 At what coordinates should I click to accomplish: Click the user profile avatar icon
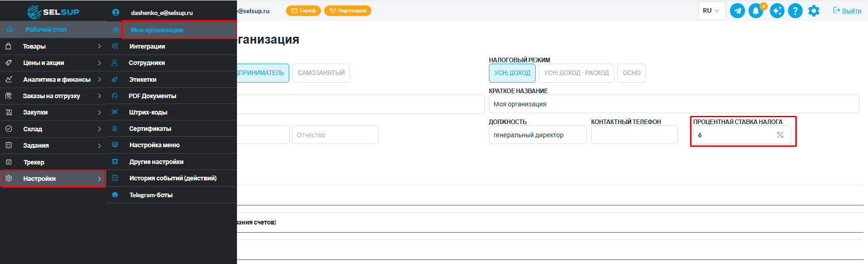tap(116, 13)
